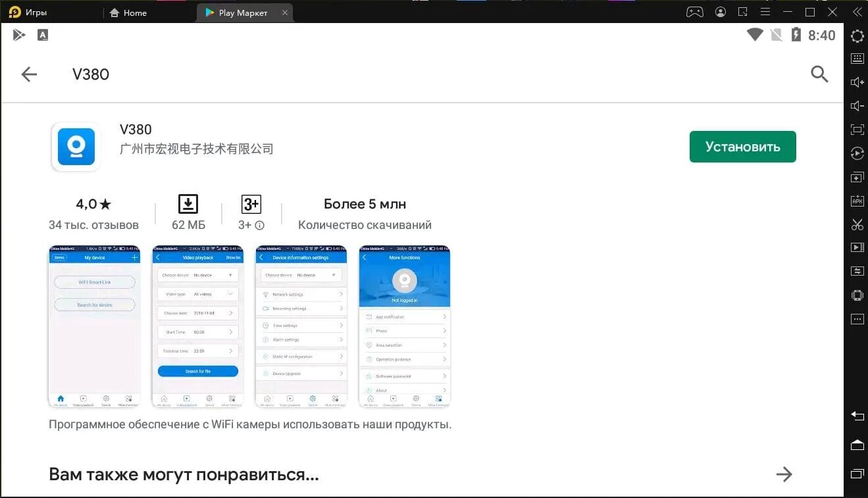Open the multi-instance add window icon
868x498 pixels.
pyautogui.click(x=857, y=178)
